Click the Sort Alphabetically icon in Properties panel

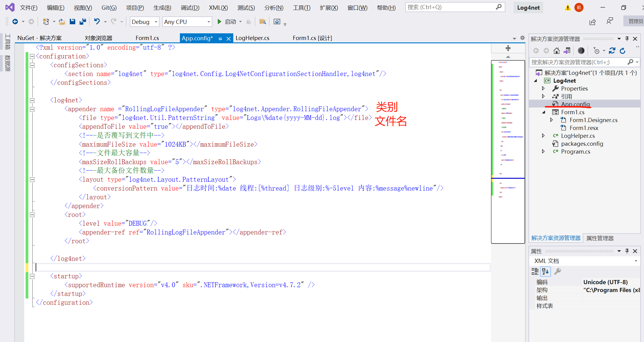coord(545,271)
